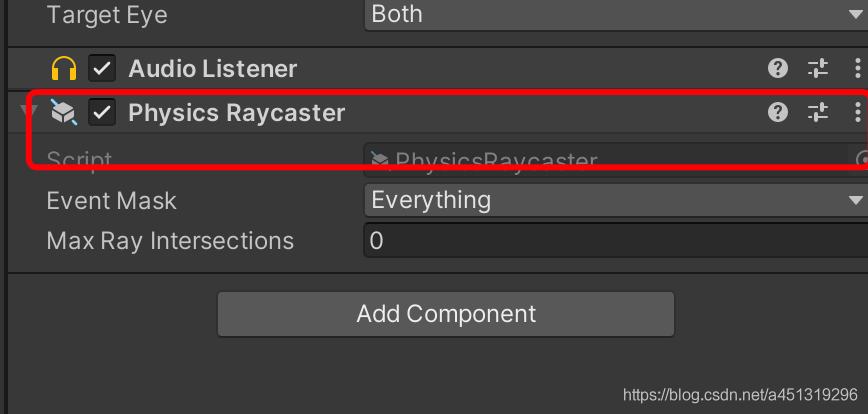
Task: Click the Physics Raycaster script icon
Action: point(63,113)
